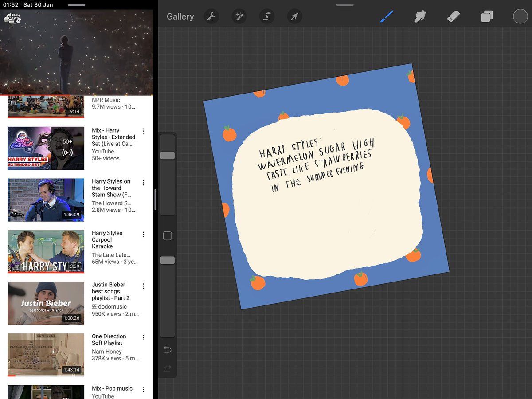Open the One Direction Soft Playlist thumbnail
Viewport: 532px width, 399px height.
pos(46,355)
